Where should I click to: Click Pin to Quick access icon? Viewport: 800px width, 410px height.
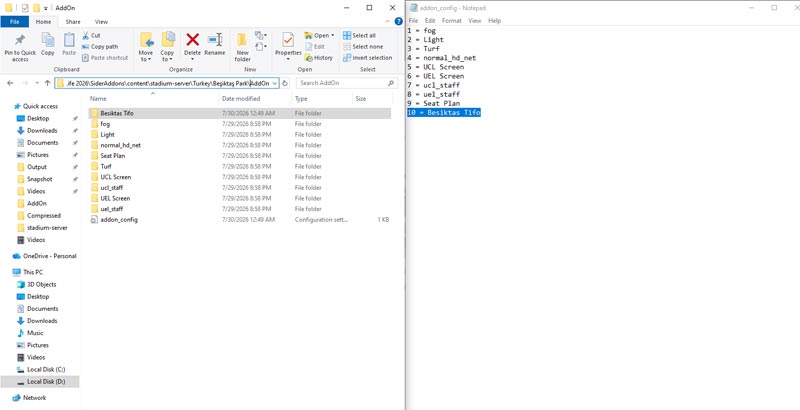pos(20,40)
